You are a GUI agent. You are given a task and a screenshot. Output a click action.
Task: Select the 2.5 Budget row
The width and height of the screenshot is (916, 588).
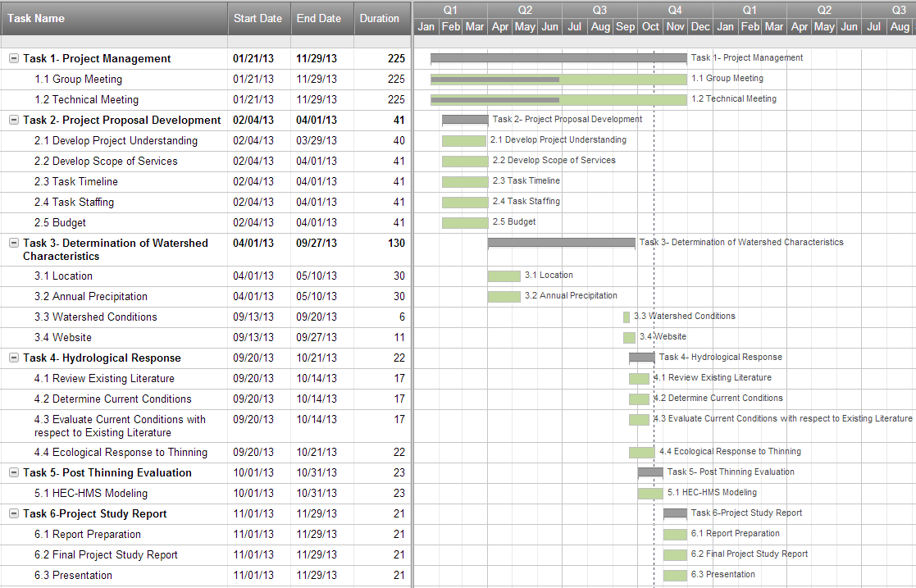coord(206,222)
